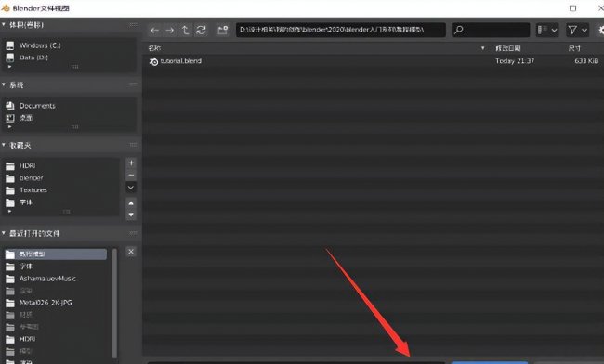
Task: Open the display mode dropdown
Action: click(x=547, y=30)
